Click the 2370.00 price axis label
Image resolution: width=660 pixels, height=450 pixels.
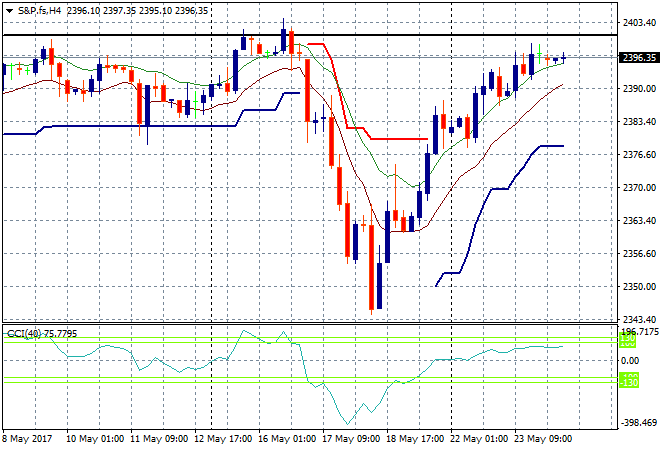coord(639,187)
